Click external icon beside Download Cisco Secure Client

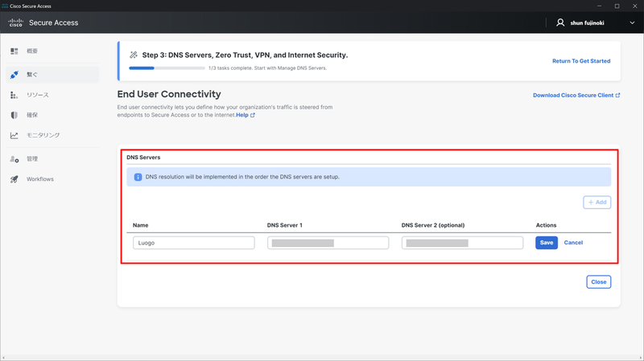[617, 95]
